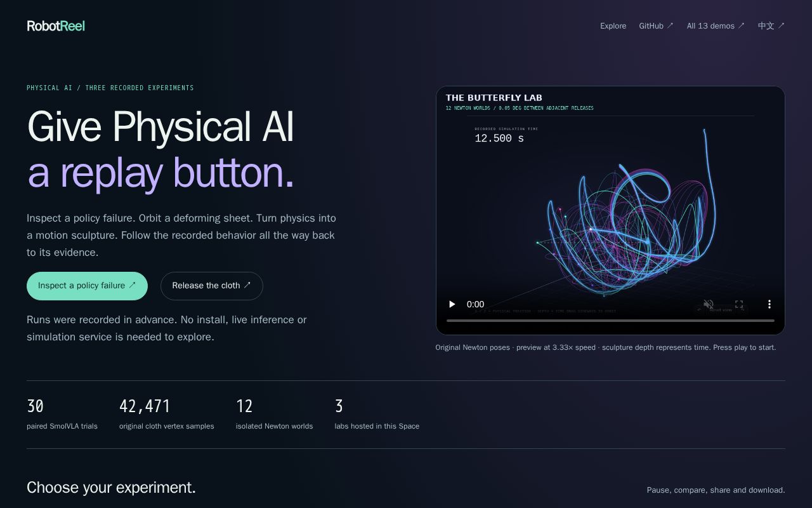This screenshot has height=508, width=812.
Task: Click the Choose your experiment heading
Action: 111,487
